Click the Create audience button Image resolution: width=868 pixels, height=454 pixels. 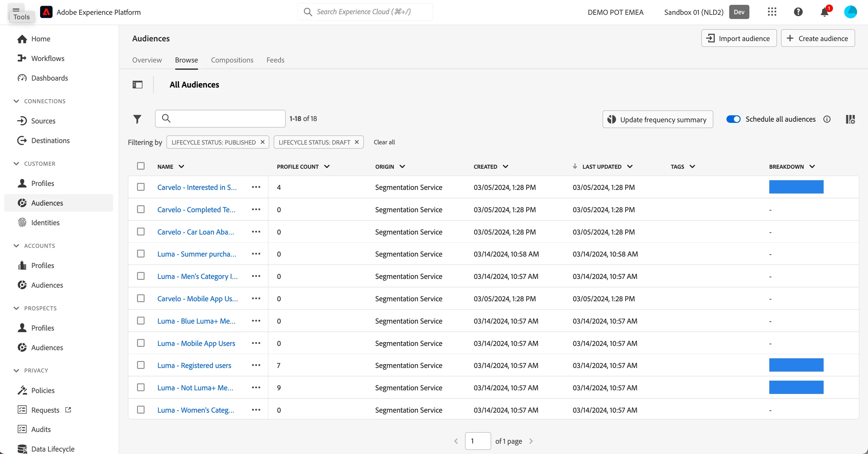pos(818,38)
